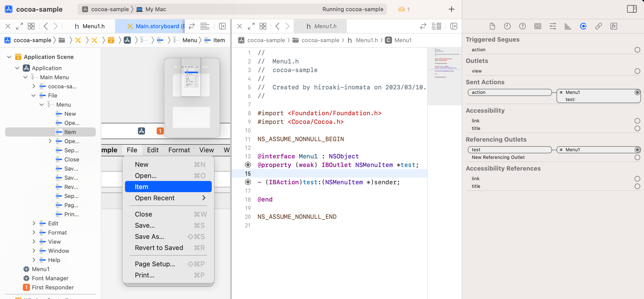This screenshot has height=299, width=644.
Task: Expand the Open Recent item in outline
Action: coord(50,141)
